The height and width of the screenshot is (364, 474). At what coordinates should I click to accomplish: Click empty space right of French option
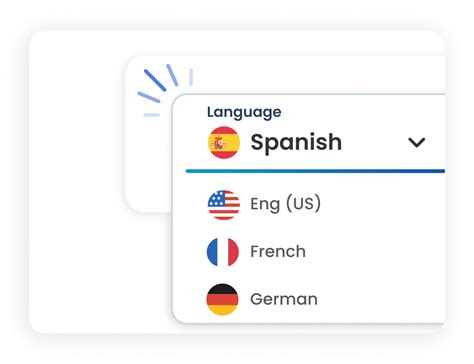pyautogui.click(x=373, y=252)
